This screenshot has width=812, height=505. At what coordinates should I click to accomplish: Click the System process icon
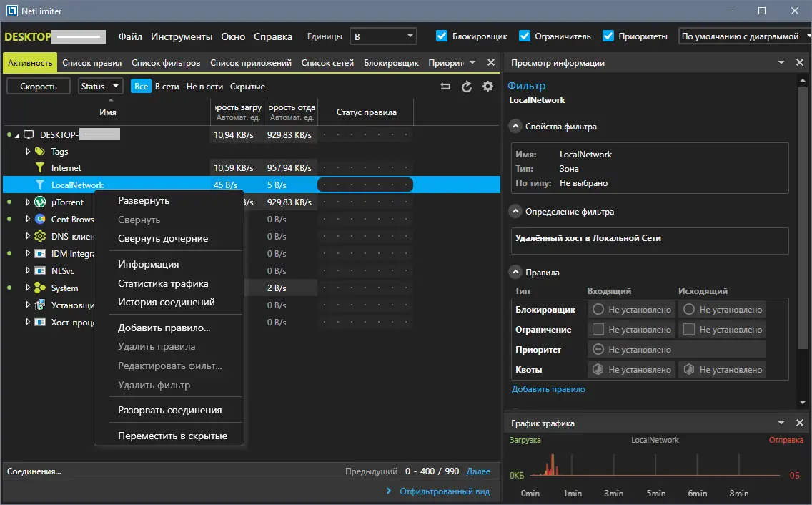(40, 288)
